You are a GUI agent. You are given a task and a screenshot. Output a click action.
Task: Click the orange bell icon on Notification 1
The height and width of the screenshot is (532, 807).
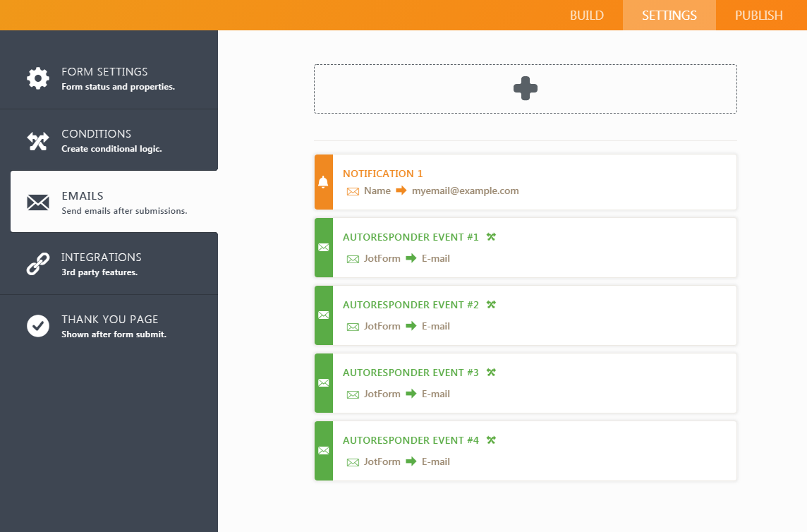click(323, 182)
